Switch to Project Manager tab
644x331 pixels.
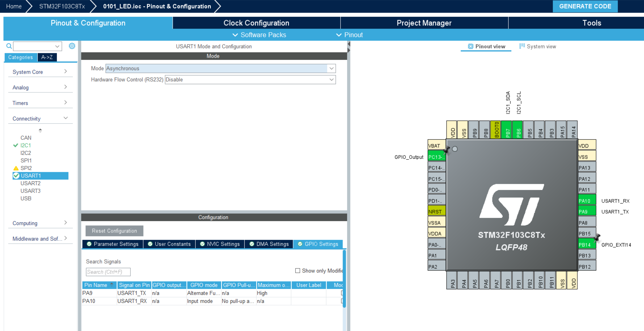pyautogui.click(x=424, y=23)
